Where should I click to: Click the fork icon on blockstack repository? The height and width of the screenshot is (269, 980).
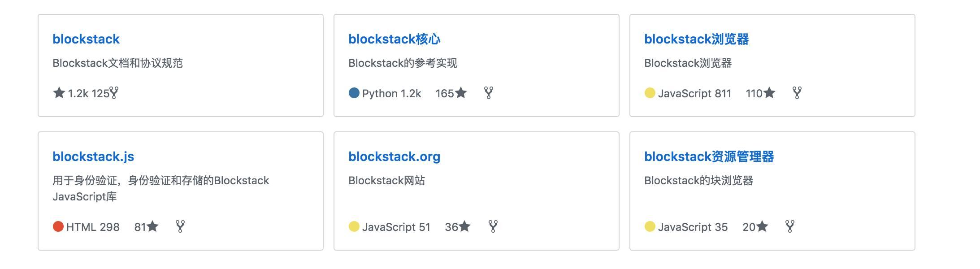pyautogui.click(x=115, y=93)
